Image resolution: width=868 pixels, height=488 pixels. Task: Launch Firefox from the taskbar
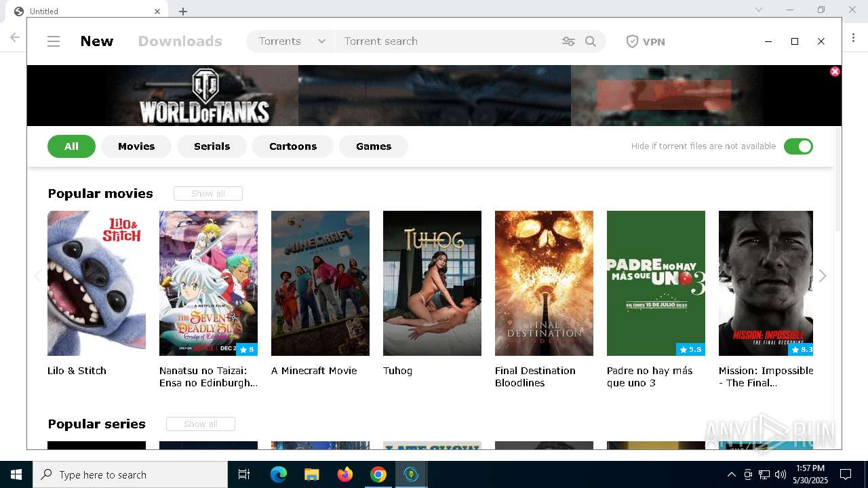(x=345, y=474)
